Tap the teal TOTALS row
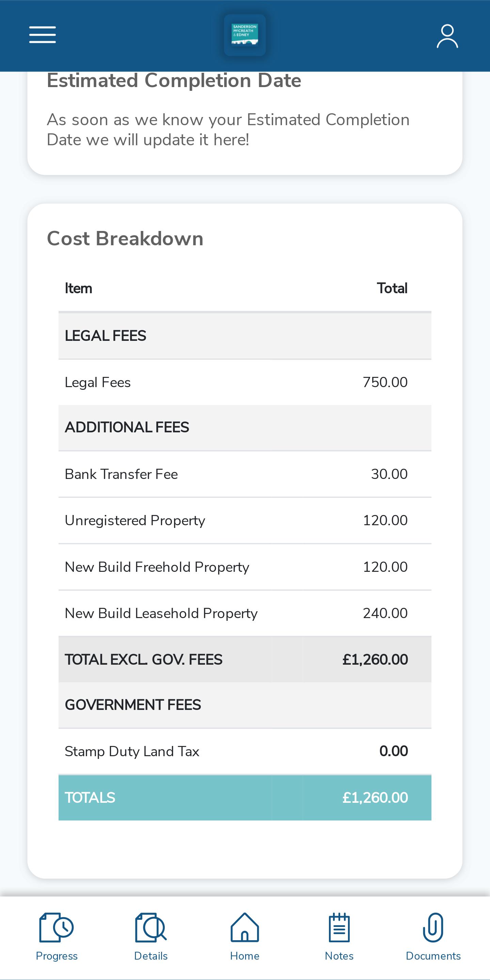The height and width of the screenshot is (980, 490). (x=245, y=797)
